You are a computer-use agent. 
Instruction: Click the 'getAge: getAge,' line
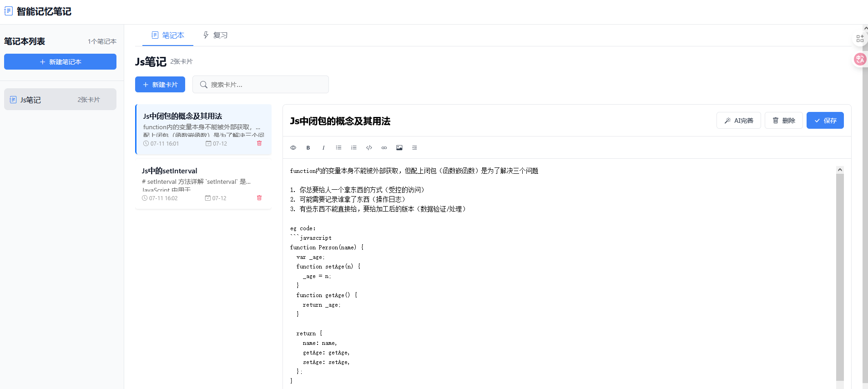[x=326, y=353]
